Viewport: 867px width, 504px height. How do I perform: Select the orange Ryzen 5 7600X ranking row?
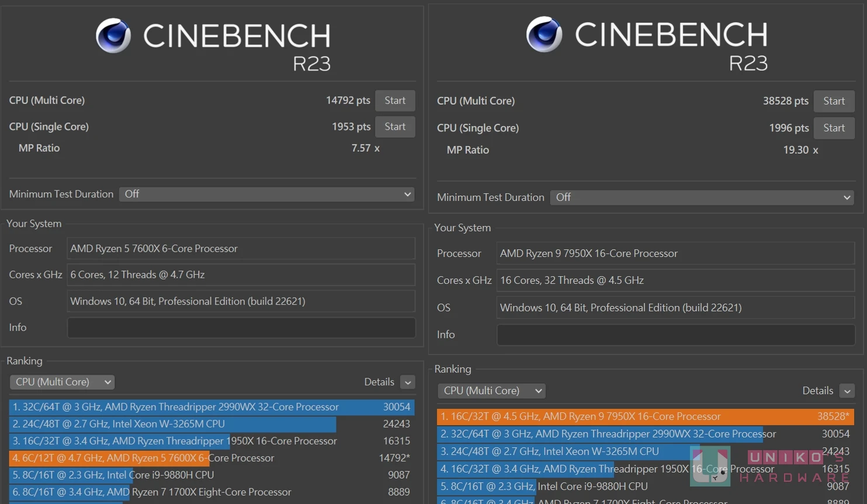coord(210,458)
